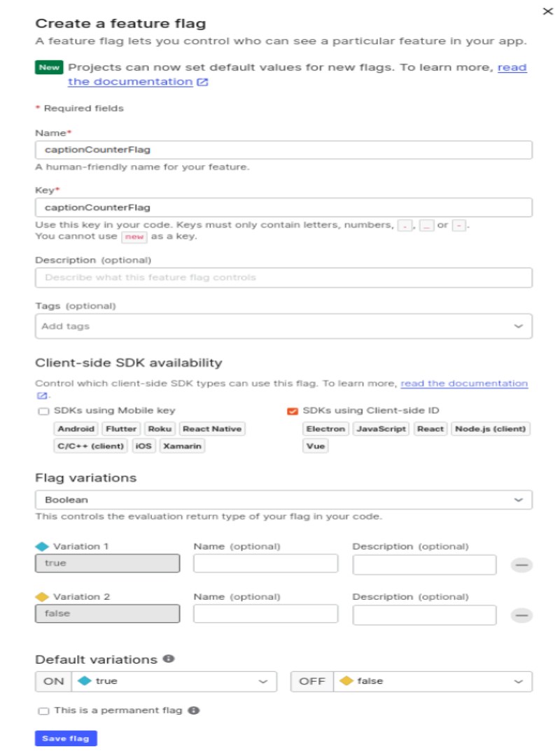
Task: Click the yellow diamond icon for Variation 2
Action: click(x=42, y=596)
